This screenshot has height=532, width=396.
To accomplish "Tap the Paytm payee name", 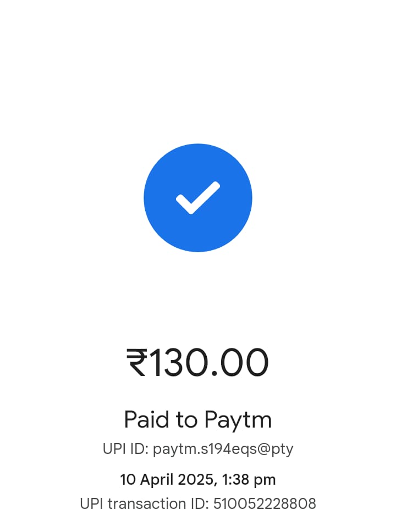I will coord(238,421).
